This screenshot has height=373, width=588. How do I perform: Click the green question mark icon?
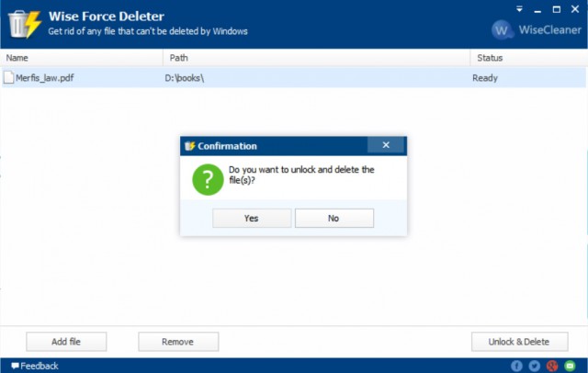point(208,179)
